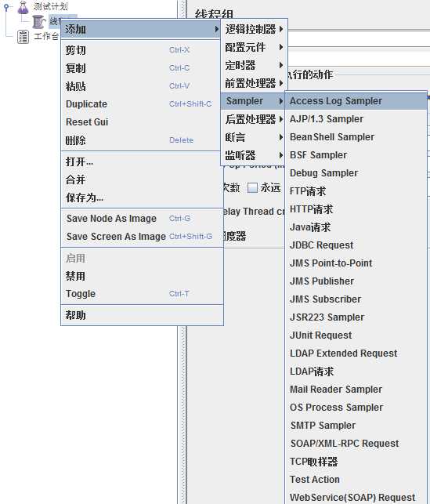Viewport: 430px width, 504px height.
Task: Choose 禁用 to disable element
Action: [142, 276]
